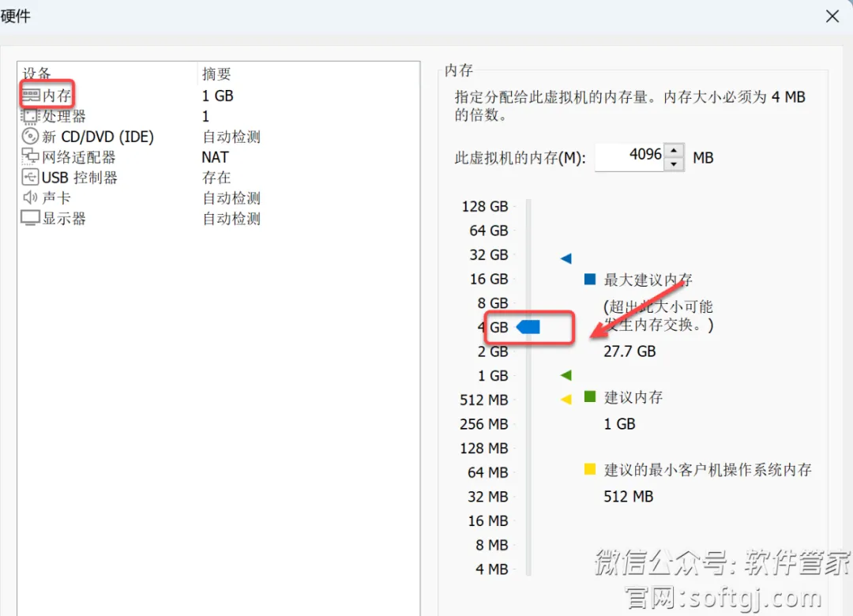Click the memory value field showing 4096

click(x=629, y=156)
